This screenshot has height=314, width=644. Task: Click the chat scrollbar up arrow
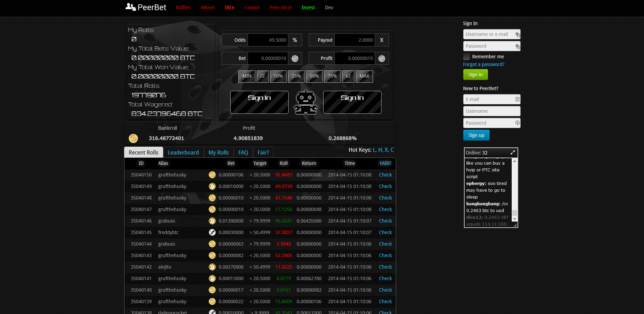click(514, 161)
